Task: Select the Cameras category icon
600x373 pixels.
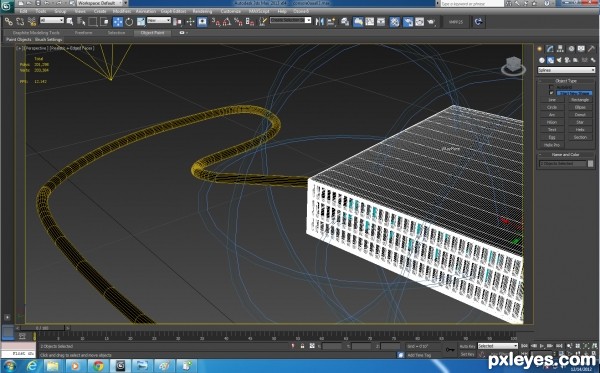Action: [567, 60]
